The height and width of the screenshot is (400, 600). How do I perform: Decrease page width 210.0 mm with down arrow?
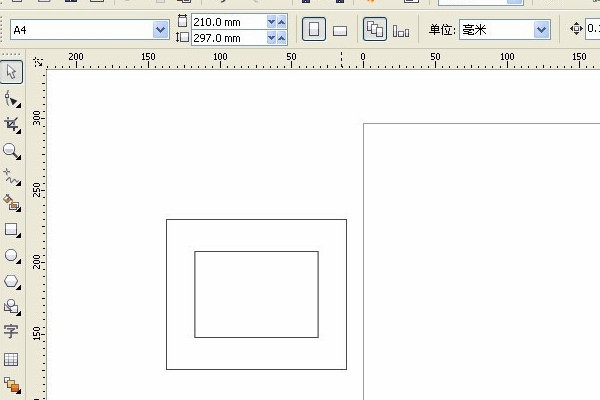point(271,22)
